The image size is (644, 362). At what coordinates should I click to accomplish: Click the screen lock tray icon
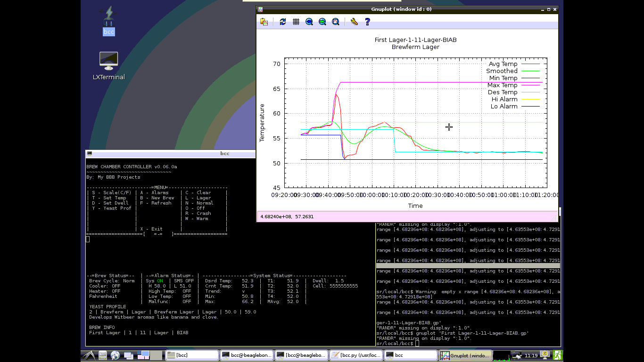545,355
